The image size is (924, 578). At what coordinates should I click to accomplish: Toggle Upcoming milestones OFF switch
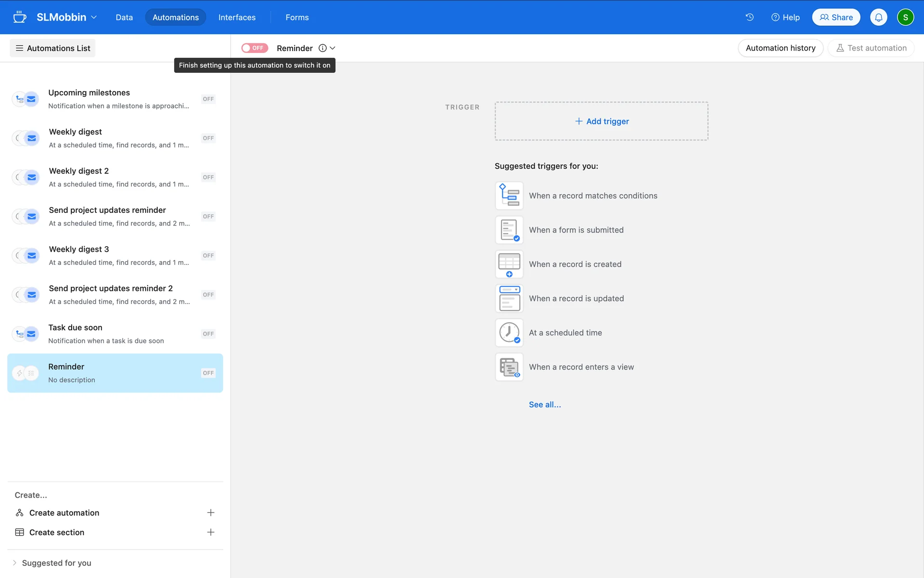click(x=208, y=99)
